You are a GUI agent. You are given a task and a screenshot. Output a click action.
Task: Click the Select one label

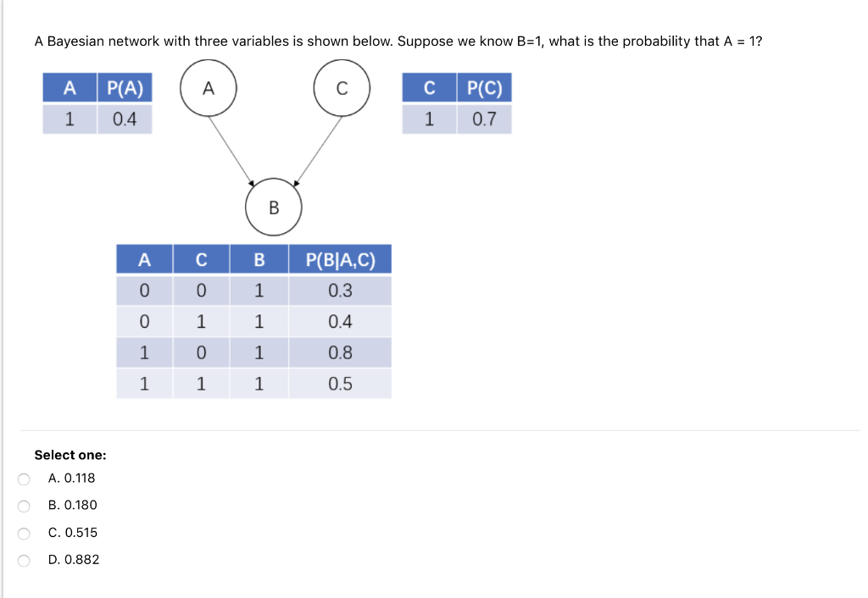73,455
